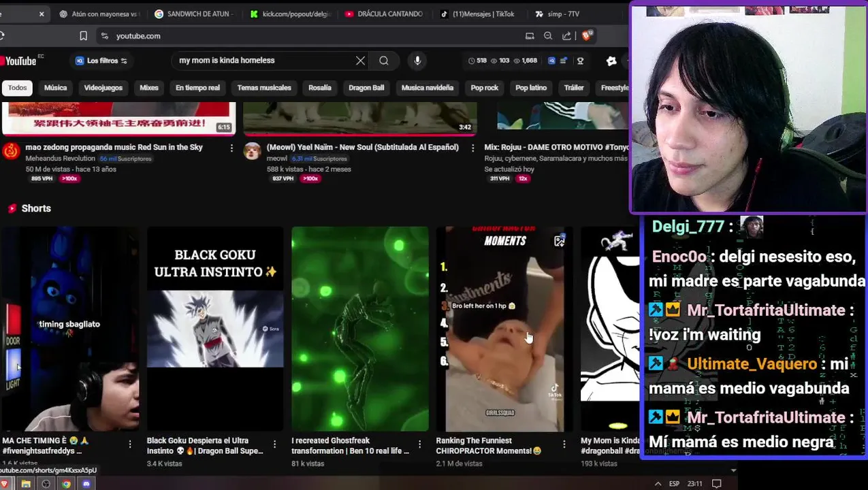Screen dimensions: 868x490
Task: Select the Mixes filter chip
Action: point(149,88)
